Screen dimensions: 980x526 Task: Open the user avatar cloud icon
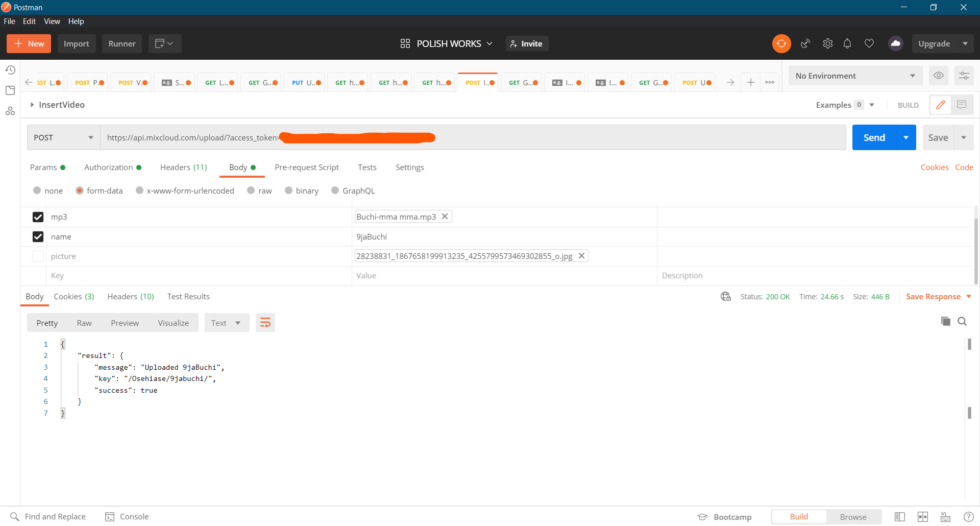pos(895,43)
